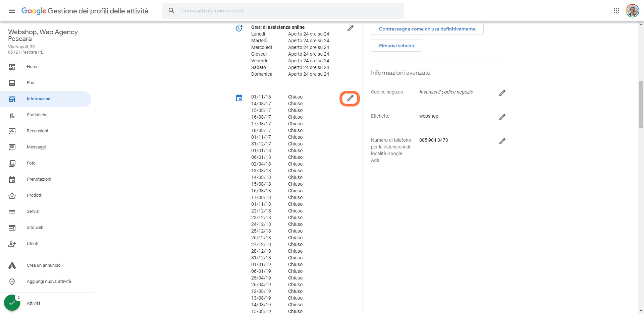
Task: Click Inserisci il codice negozio placeholder
Action: click(x=446, y=92)
